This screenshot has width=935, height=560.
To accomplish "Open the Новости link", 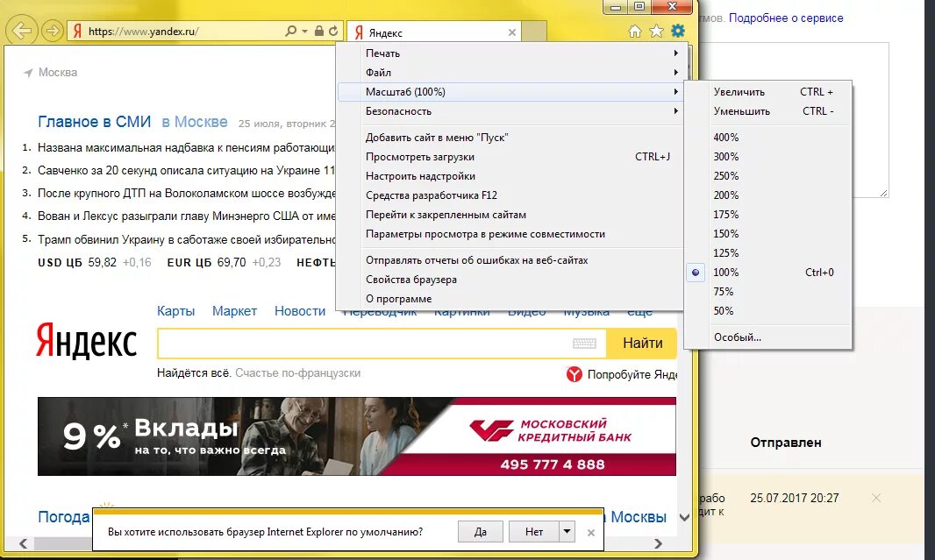I will point(300,311).
